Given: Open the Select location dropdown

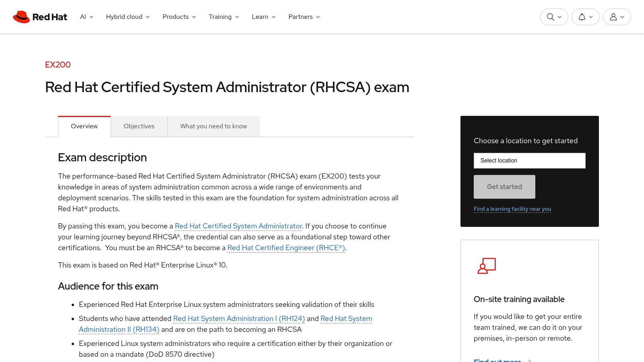Looking at the screenshot, I should 529,160.
